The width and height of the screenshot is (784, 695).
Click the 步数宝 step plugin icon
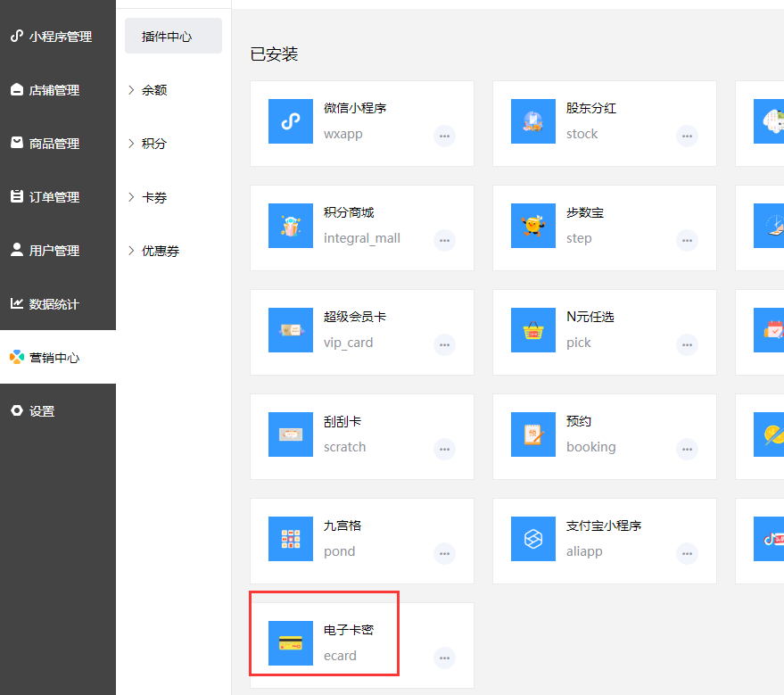[532, 226]
